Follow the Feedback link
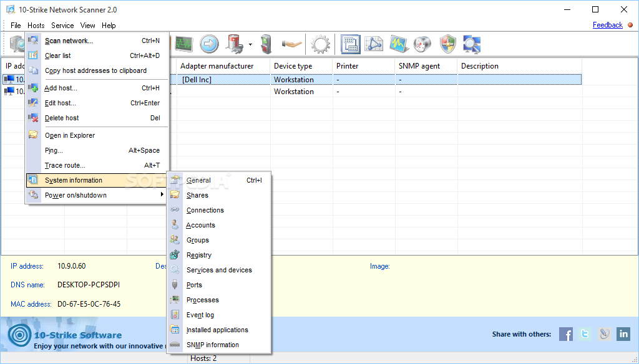639x364 pixels. [x=608, y=25]
